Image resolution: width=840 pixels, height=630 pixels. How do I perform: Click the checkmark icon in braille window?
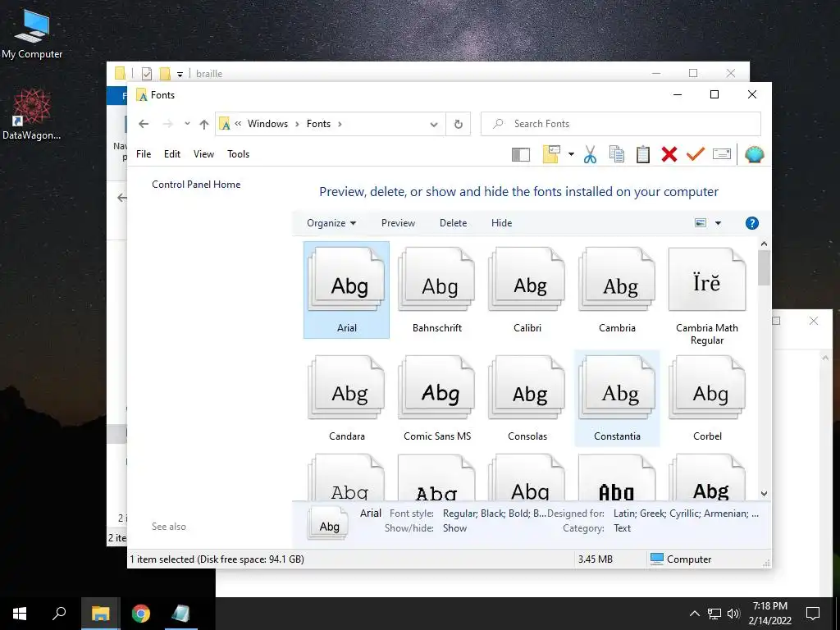click(x=146, y=74)
